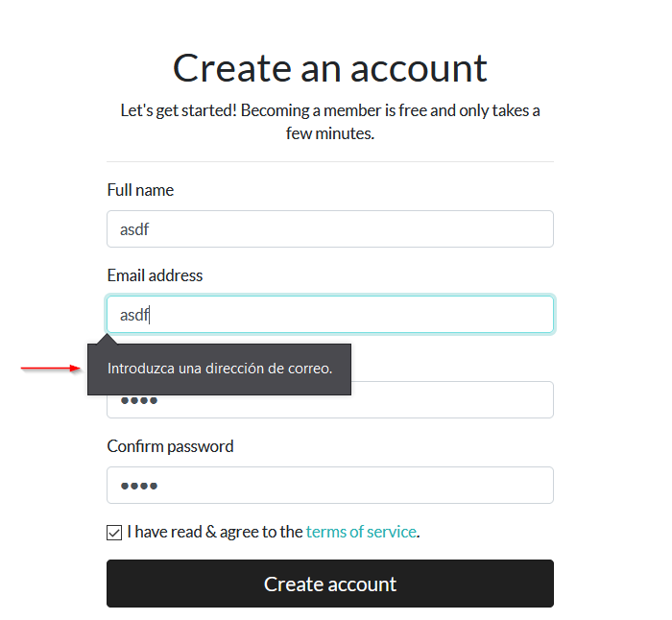Click the 'Create an account' heading
672x620 pixels.
click(x=329, y=68)
